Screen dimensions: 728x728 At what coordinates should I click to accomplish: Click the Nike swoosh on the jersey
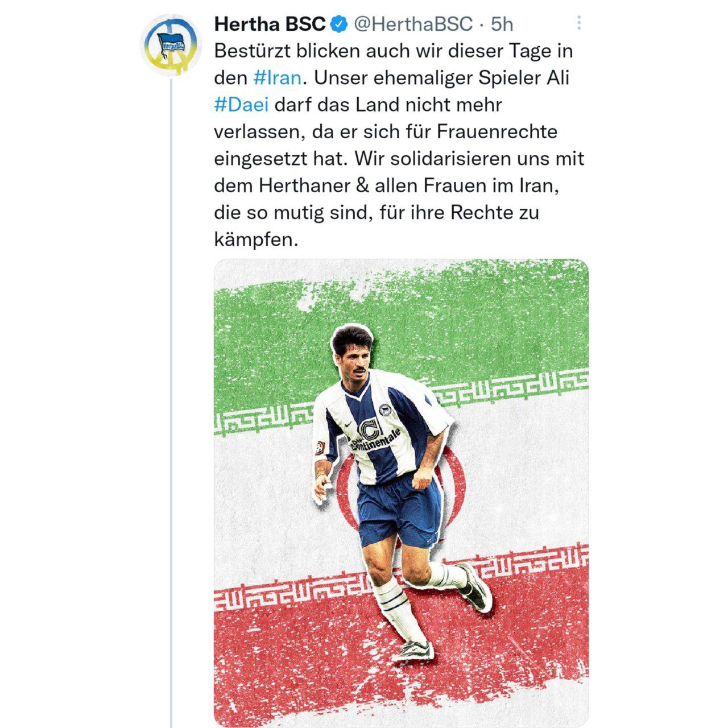pos(348,424)
